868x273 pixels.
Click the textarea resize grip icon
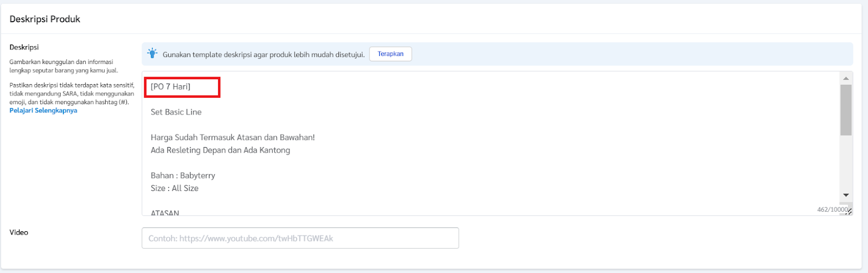tap(849, 211)
